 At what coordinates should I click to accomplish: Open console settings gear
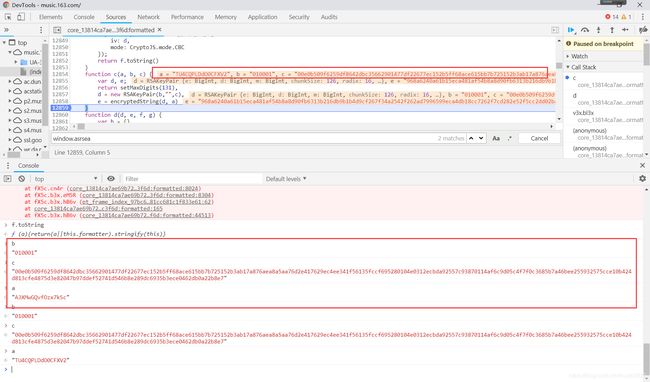click(643, 178)
